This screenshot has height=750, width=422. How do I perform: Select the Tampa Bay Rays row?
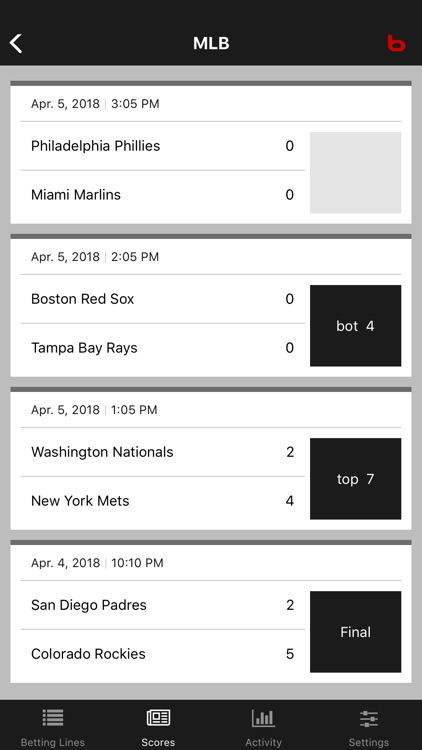click(x=163, y=348)
